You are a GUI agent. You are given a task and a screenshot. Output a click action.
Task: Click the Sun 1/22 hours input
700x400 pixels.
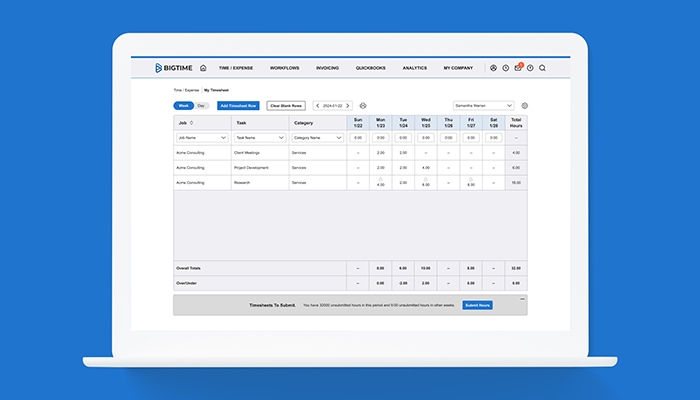(358, 138)
